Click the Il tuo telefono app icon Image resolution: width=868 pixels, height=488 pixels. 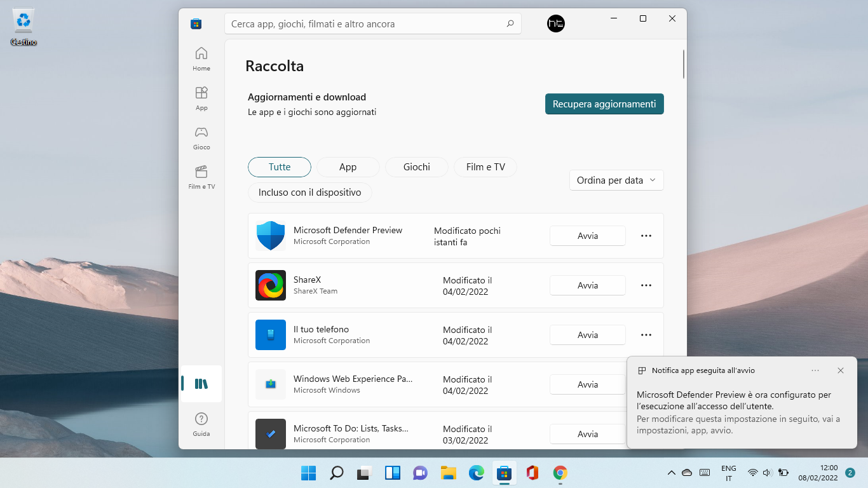(x=271, y=335)
